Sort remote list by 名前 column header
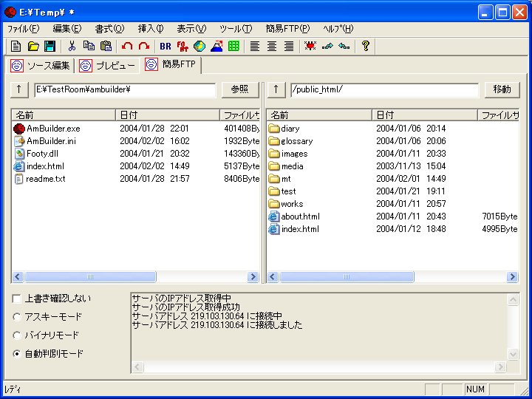Screen dimensions: 532x399 [x=319, y=115]
